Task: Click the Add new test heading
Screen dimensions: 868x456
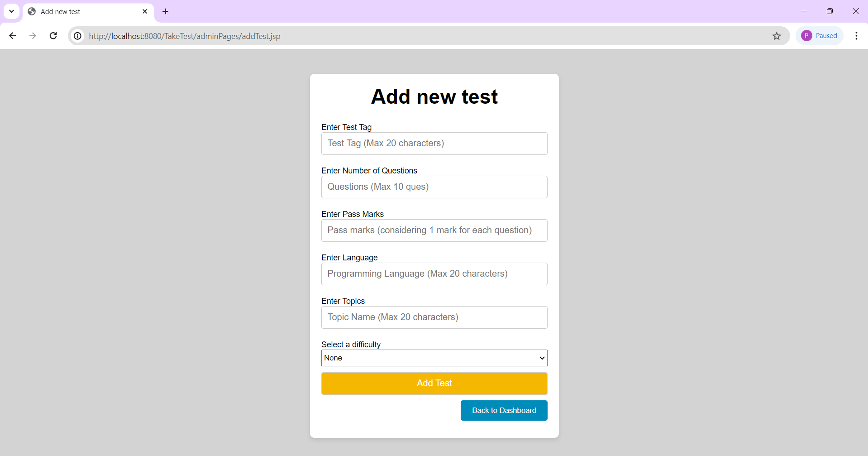Action: (434, 97)
